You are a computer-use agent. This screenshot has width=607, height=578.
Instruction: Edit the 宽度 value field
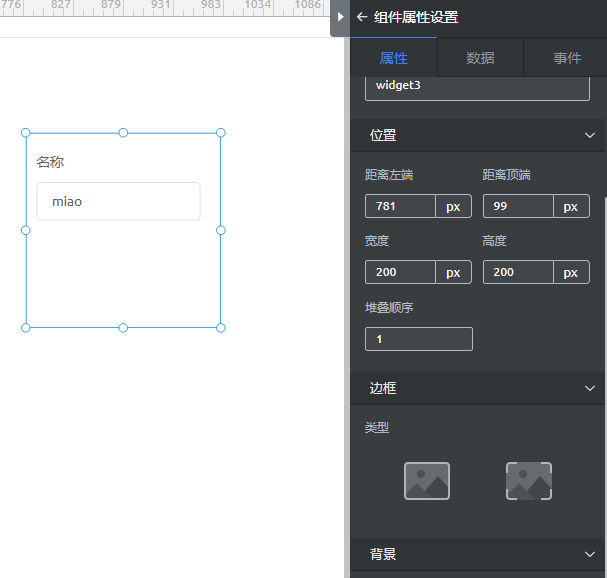click(400, 272)
